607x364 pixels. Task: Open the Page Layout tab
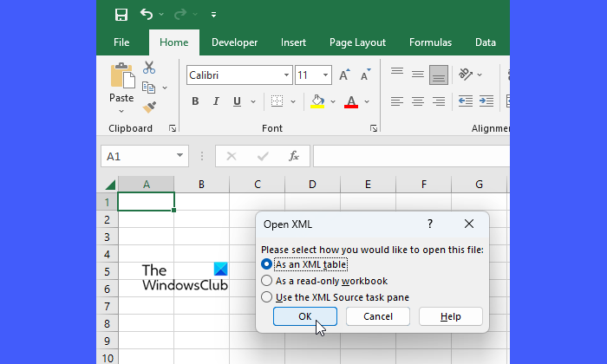click(x=357, y=42)
